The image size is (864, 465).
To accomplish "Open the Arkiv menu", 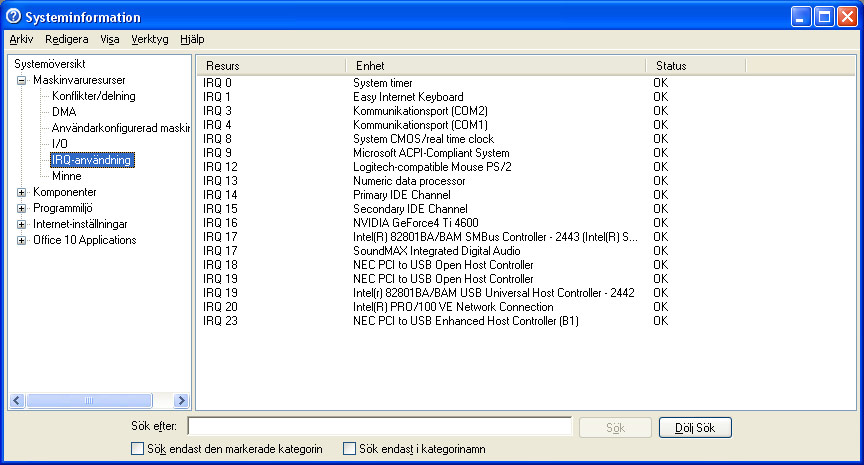I will [21, 39].
